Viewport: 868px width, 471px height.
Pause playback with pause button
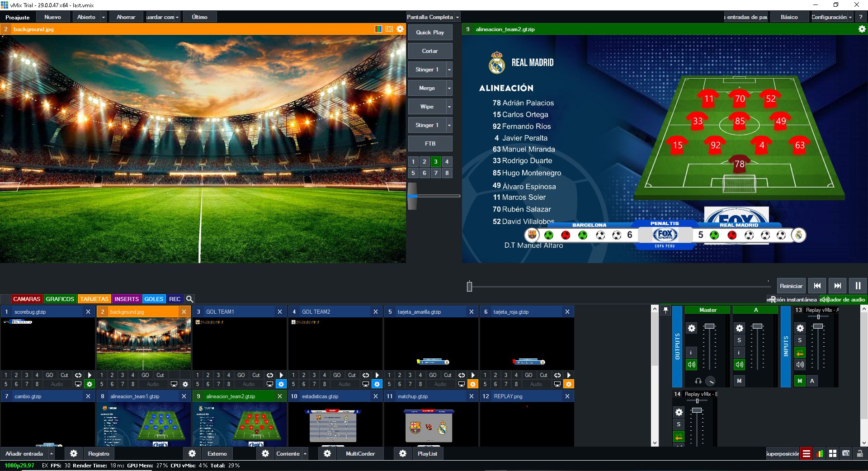(x=858, y=286)
